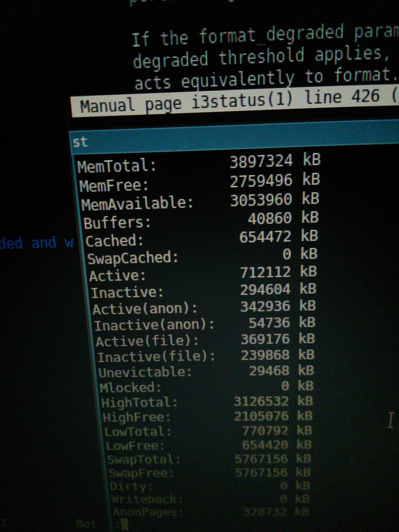399x532 pixels.
Task: Click the AnonPages label
Action: (148, 512)
